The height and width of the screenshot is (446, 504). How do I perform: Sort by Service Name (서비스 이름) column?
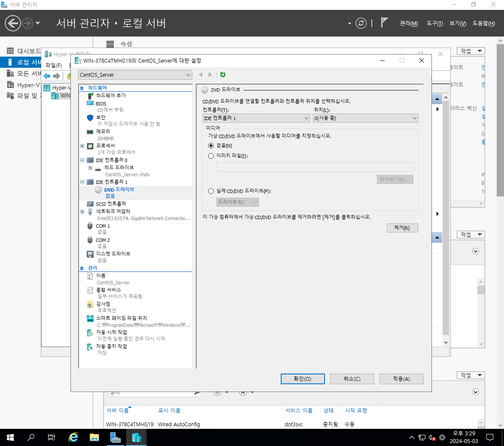point(299,410)
